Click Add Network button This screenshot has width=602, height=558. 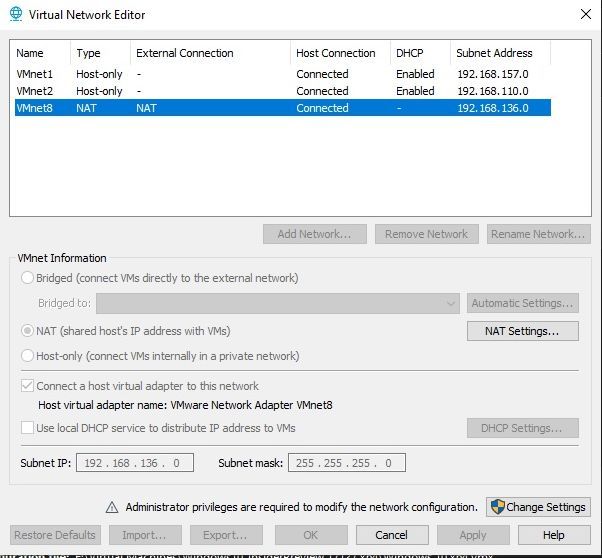coord(315,234)
